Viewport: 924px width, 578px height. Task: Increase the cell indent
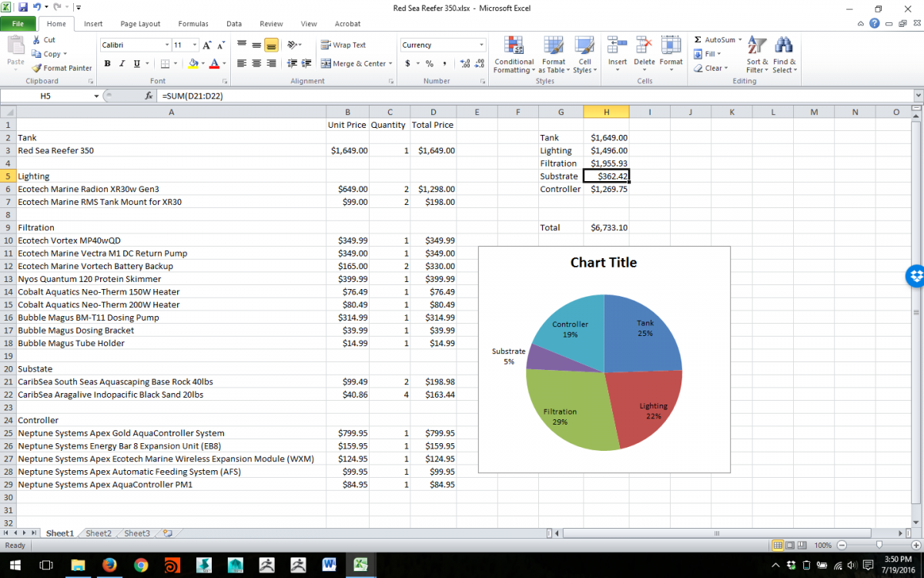click(306, 64)
